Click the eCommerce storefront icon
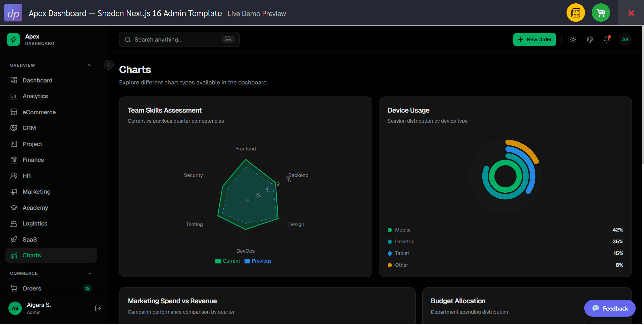 click(14, 112)
